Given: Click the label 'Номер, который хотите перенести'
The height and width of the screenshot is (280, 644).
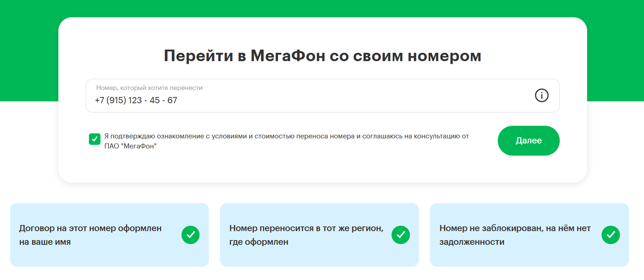Looking at the screenshot, I should (x=149, y=88).
